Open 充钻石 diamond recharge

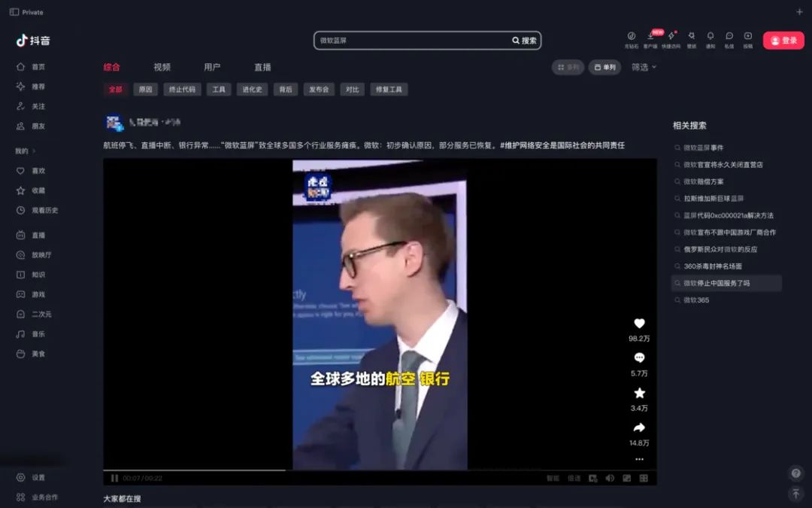pos(632,39)
